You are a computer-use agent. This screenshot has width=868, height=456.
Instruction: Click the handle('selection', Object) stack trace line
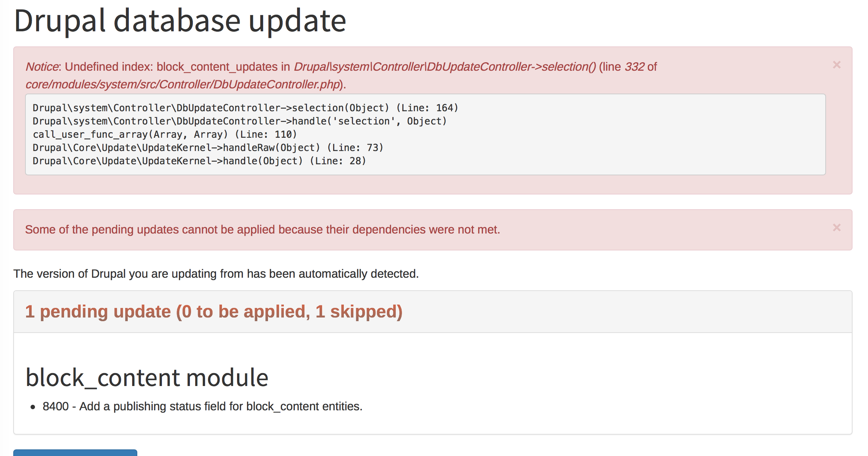(240, 121)
